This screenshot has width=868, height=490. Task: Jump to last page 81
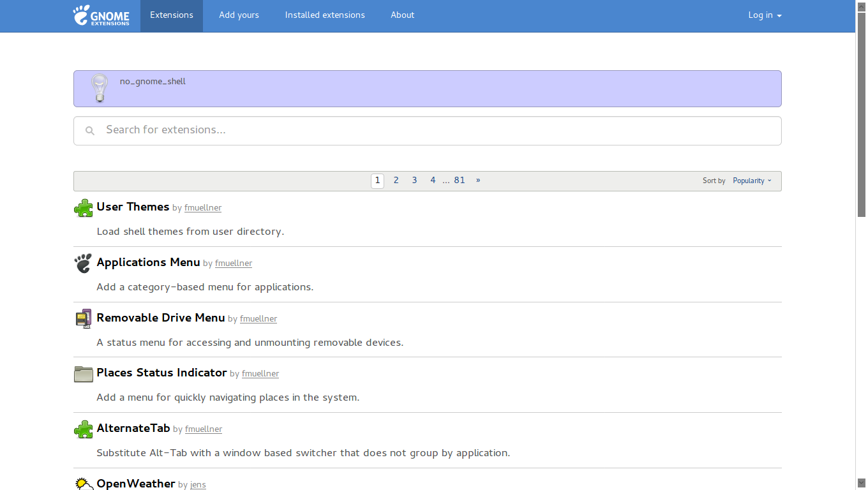click(x=460, y=181)
